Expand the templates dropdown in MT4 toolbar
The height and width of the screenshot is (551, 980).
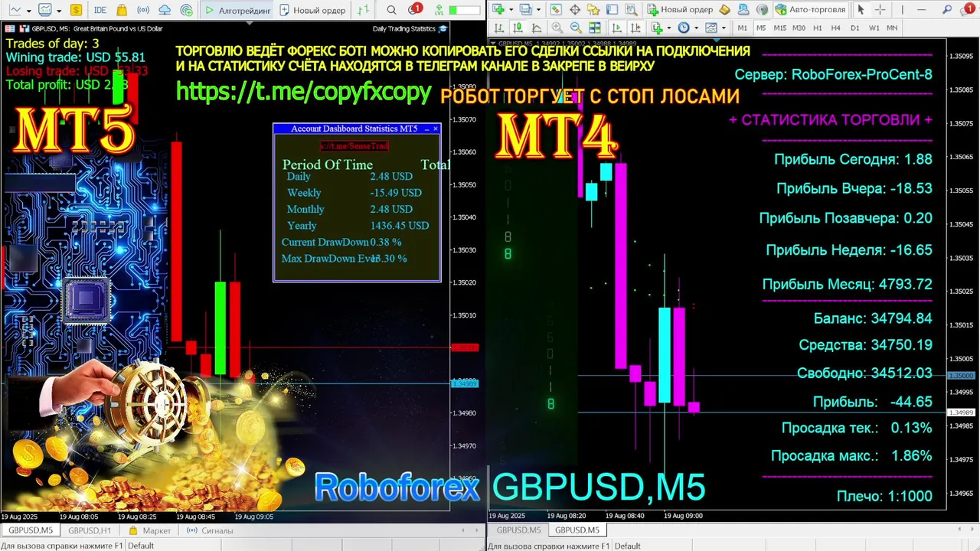click(724, 28)
